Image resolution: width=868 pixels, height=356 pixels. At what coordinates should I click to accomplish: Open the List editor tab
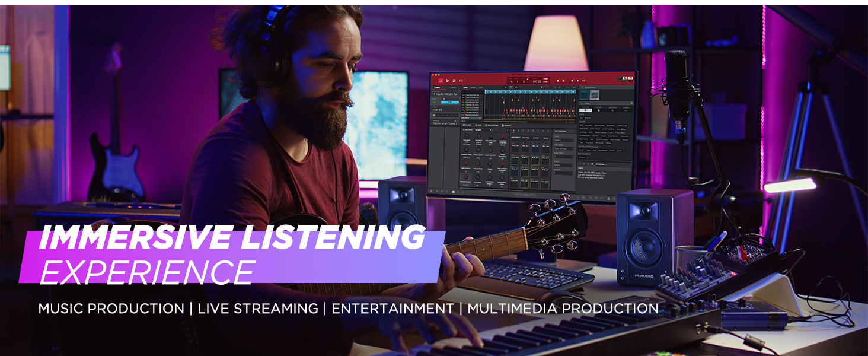(481, 87)
